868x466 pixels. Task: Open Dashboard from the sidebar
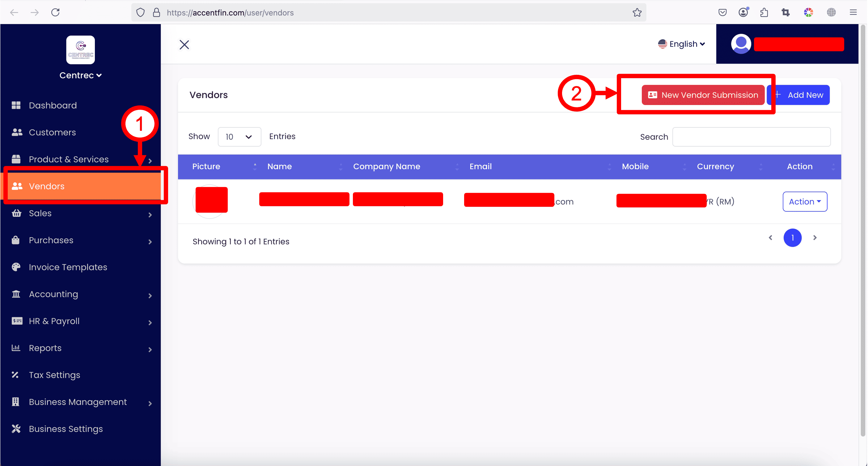click(x=53, y=105)
